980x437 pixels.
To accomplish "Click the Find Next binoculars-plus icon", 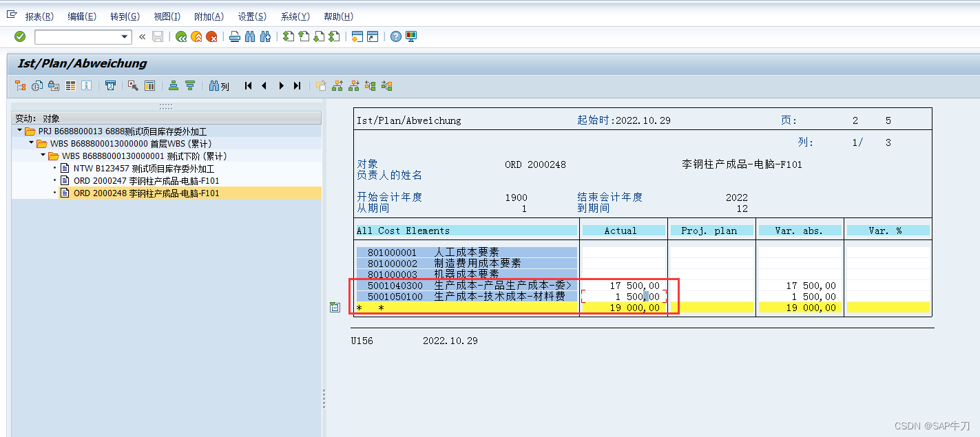I will [266, 36].
